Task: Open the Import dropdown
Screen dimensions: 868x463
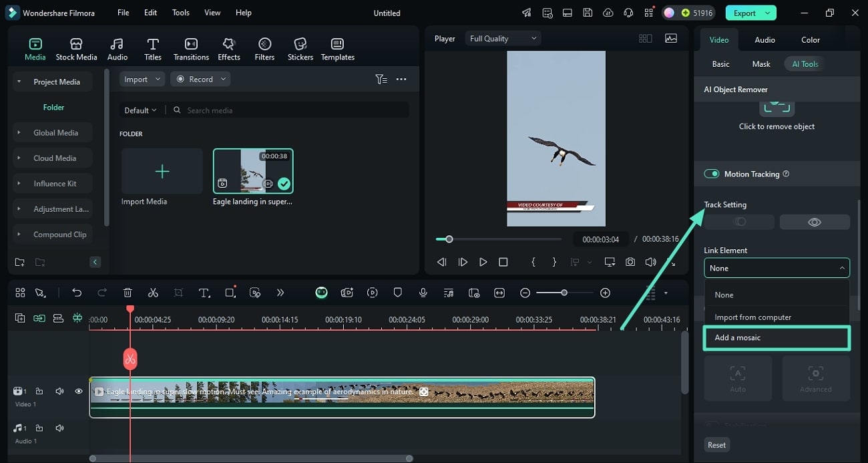Action: click(142, 79)
